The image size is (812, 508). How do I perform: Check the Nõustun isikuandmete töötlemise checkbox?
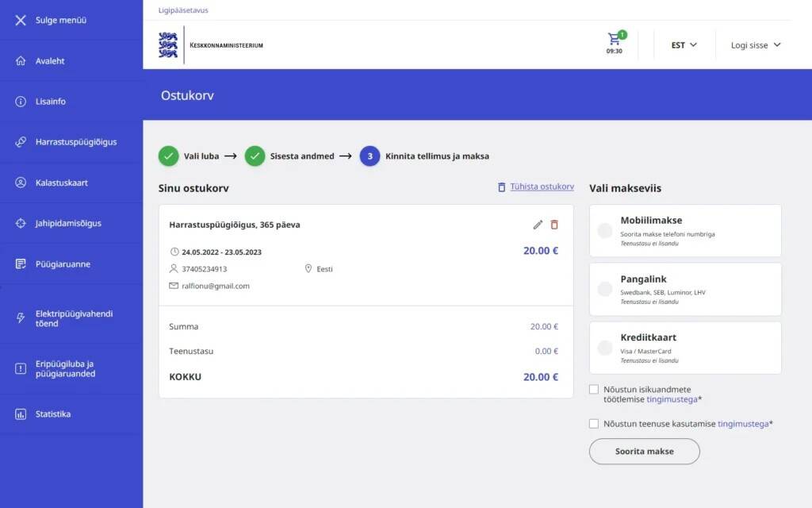(x=593, y=389)
